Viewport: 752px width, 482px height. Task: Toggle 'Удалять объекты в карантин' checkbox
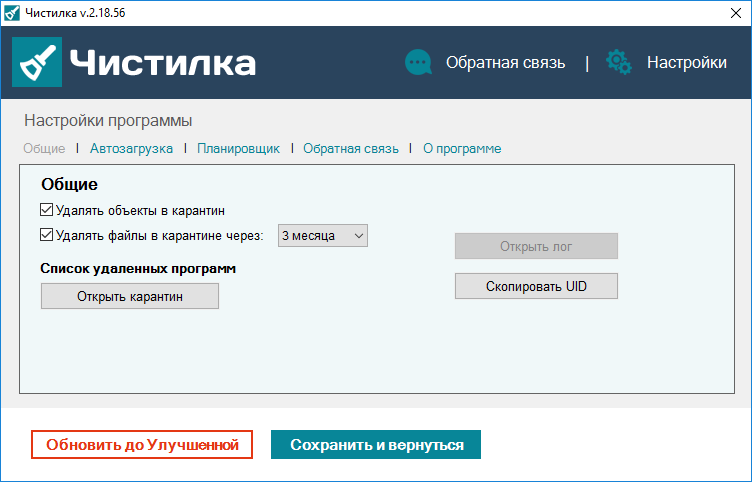tap(46, 210)
